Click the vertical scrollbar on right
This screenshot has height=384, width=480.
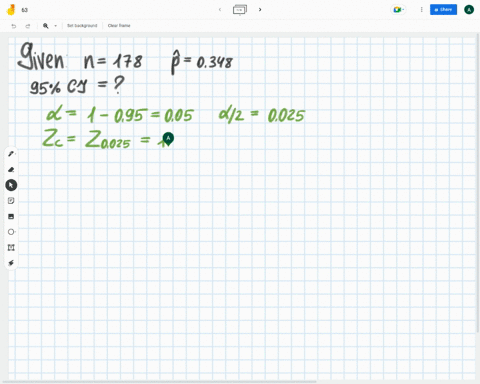coord(478,183)
